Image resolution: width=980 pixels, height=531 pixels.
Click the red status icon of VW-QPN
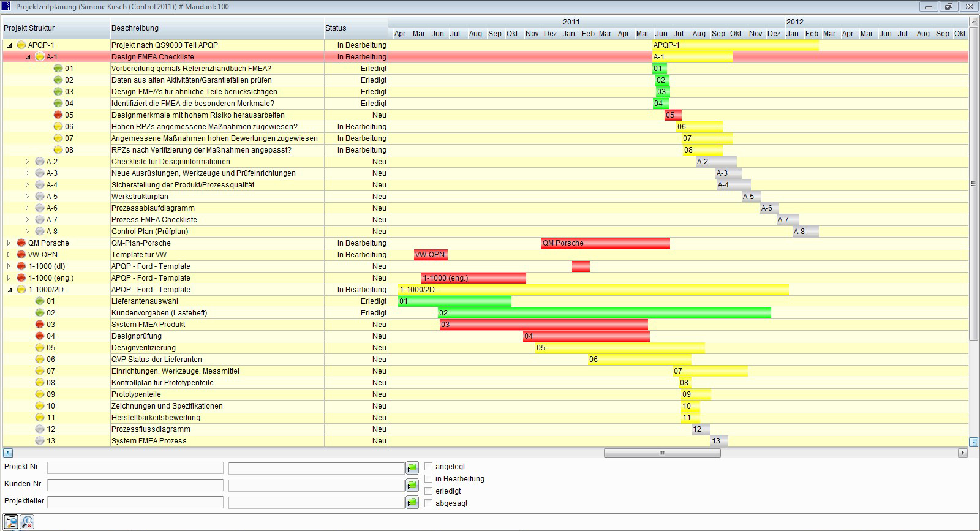(21, 255)
